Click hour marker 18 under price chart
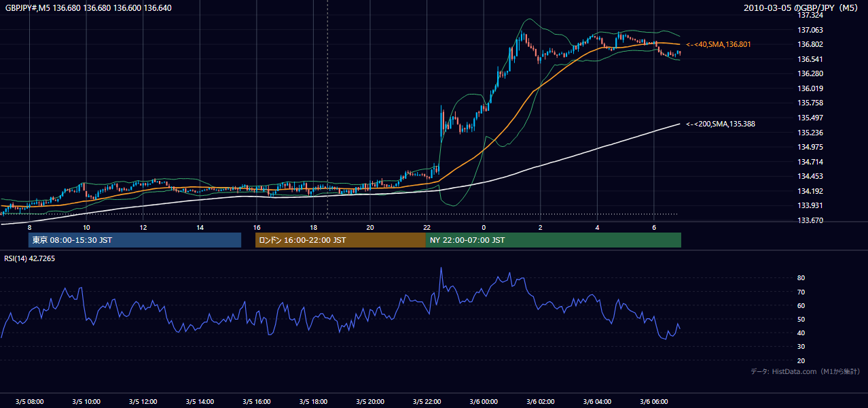This screenshot has height=408, width=868. pos(313,227)
